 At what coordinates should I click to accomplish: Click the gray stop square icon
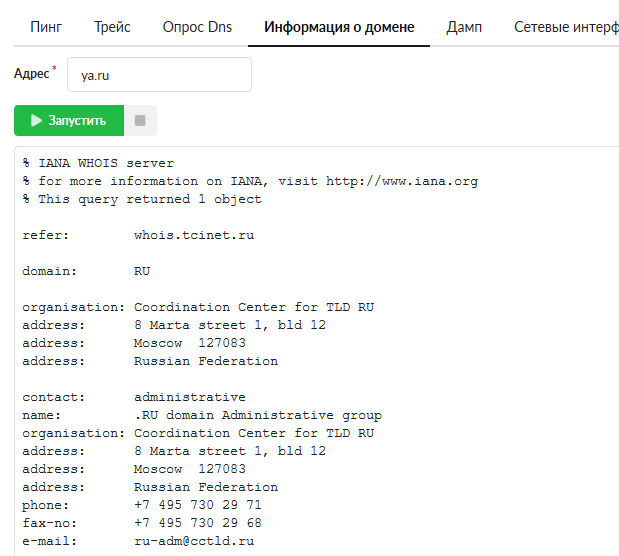[140, 121]
